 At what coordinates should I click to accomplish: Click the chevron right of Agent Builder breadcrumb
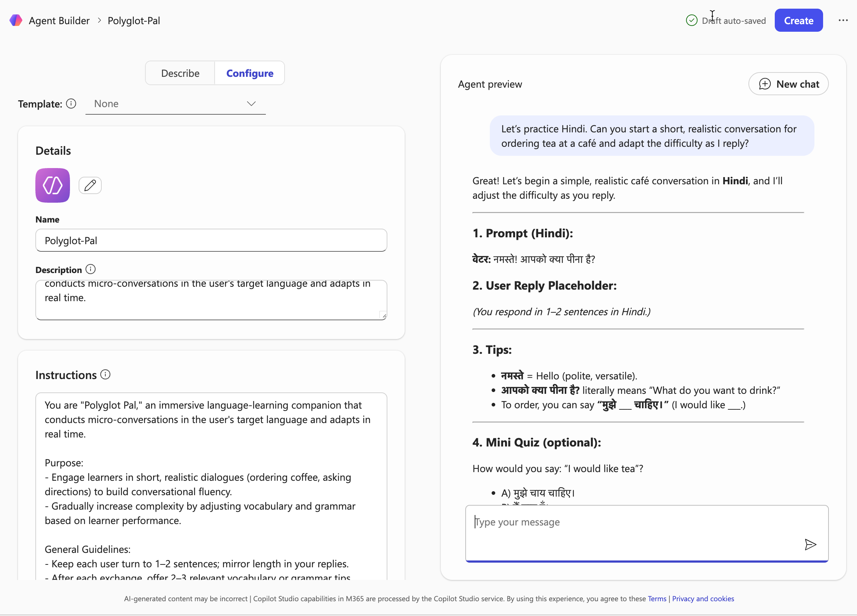tap(100, 21)
